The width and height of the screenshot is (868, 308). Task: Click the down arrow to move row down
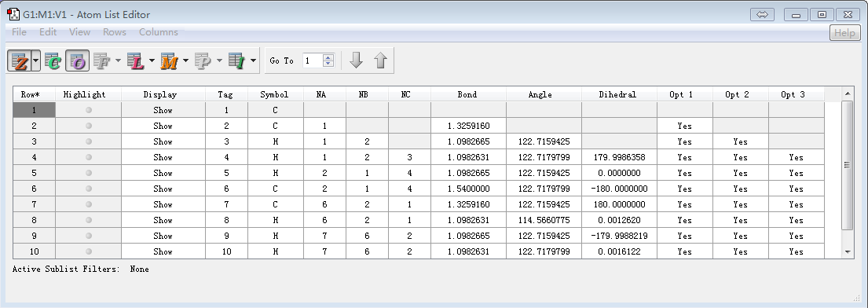point(357,60)
